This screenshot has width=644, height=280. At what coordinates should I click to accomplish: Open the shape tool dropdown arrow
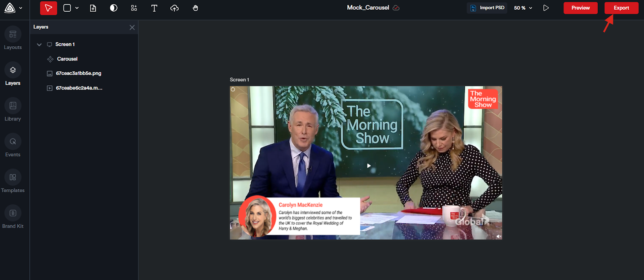pyautogui.click(x=77, y=8)
